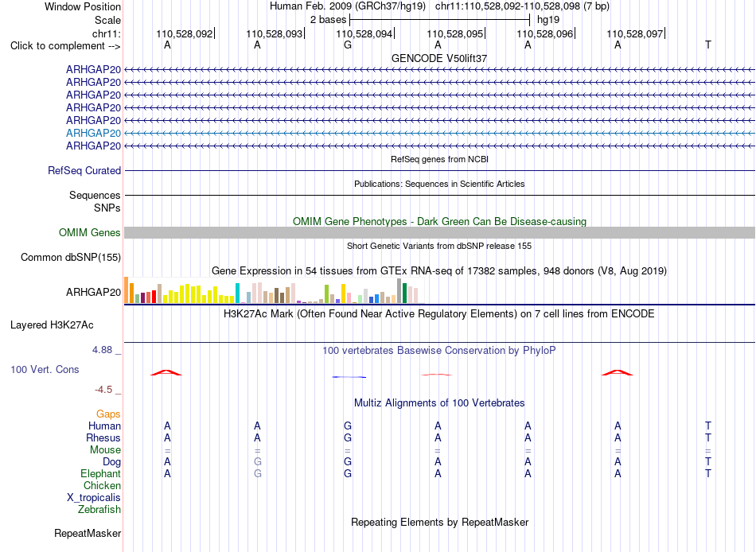
Task: Click the light-blue ARHGAP20 transcript arrow line
Action: coord(439,133)
